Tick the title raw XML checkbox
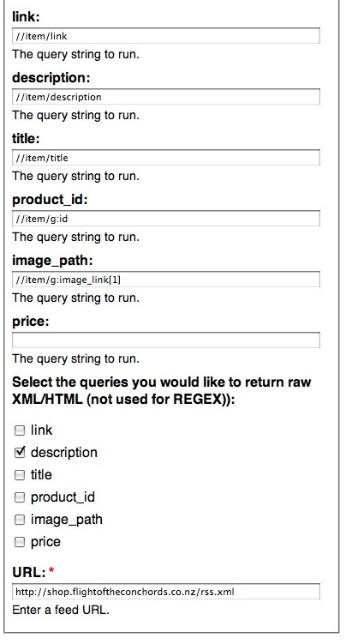346x644 pixels. [20, 475]
